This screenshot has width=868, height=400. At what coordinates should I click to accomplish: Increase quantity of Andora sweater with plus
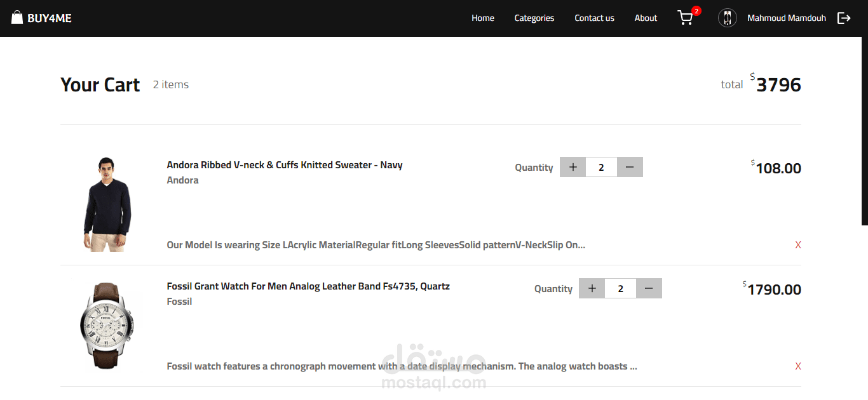pos(573,167)
